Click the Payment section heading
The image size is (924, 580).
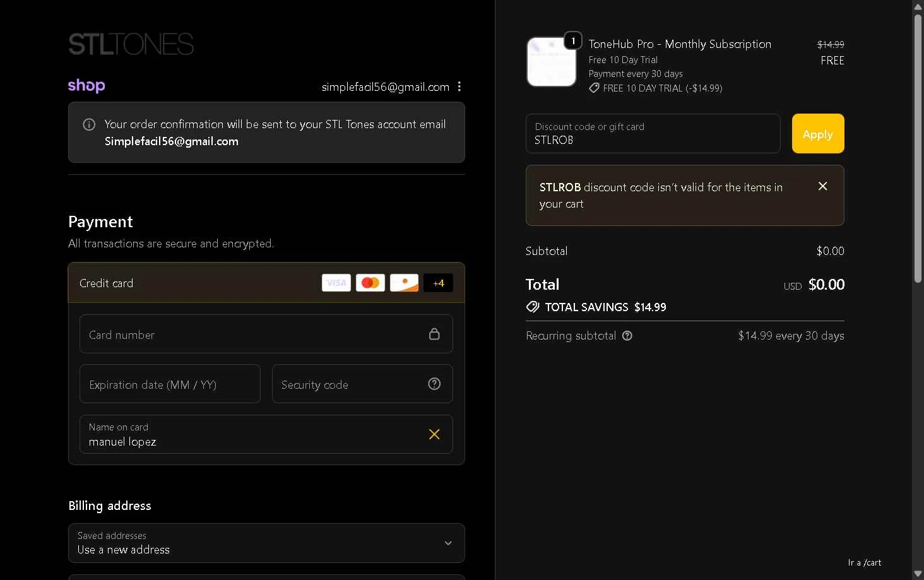100,222
